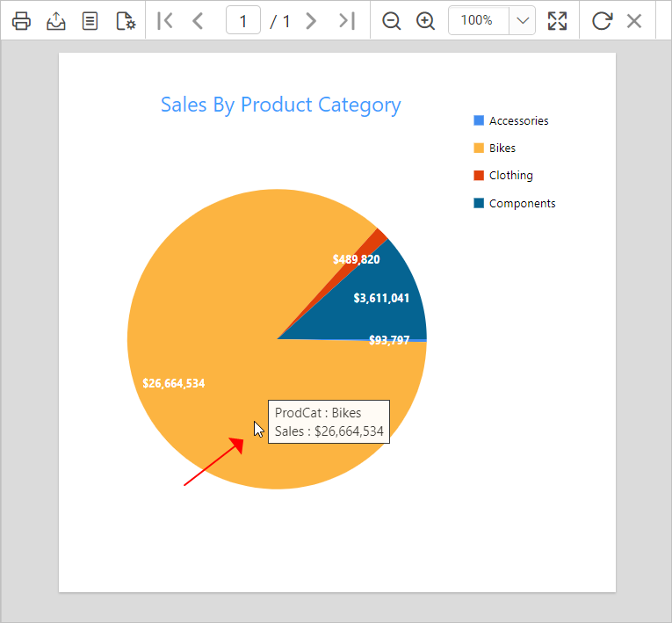This screenshot has width=672, height=623.
Task: Expand the zoom percentage dropdown arrow
Action: coord(523,20)
